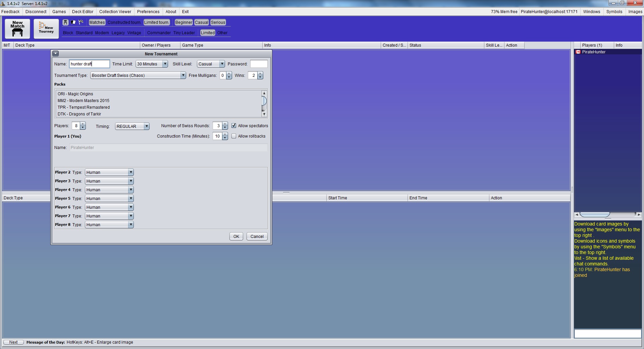Collapse the New Tournament dialog arrow icon
The image size is (644, 349).
coord(56,54)
